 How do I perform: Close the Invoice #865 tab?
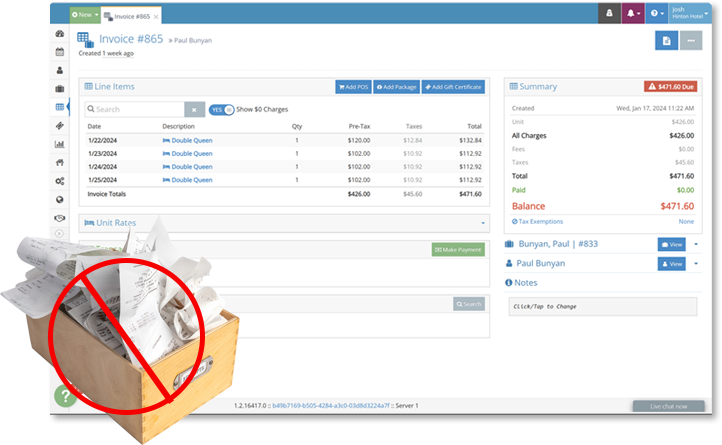pyautogui.click(x=156, y=17)
